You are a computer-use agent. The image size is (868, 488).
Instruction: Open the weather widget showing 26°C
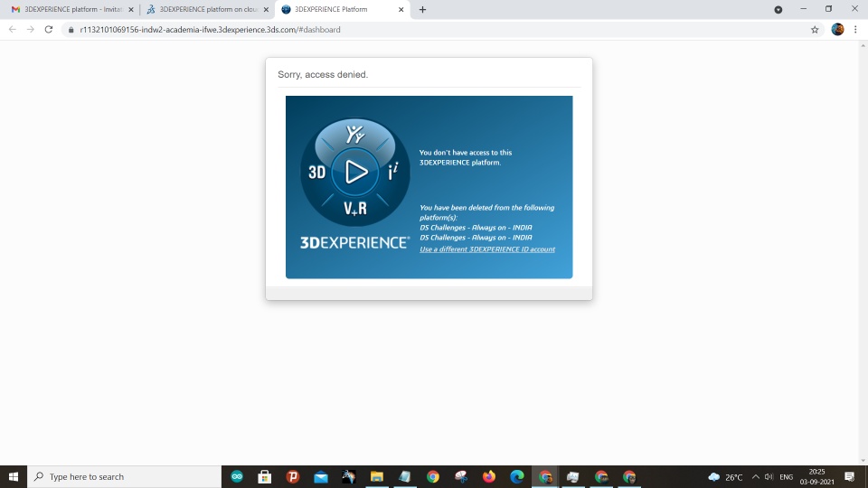pyautogui.click(x=725, y=477)
